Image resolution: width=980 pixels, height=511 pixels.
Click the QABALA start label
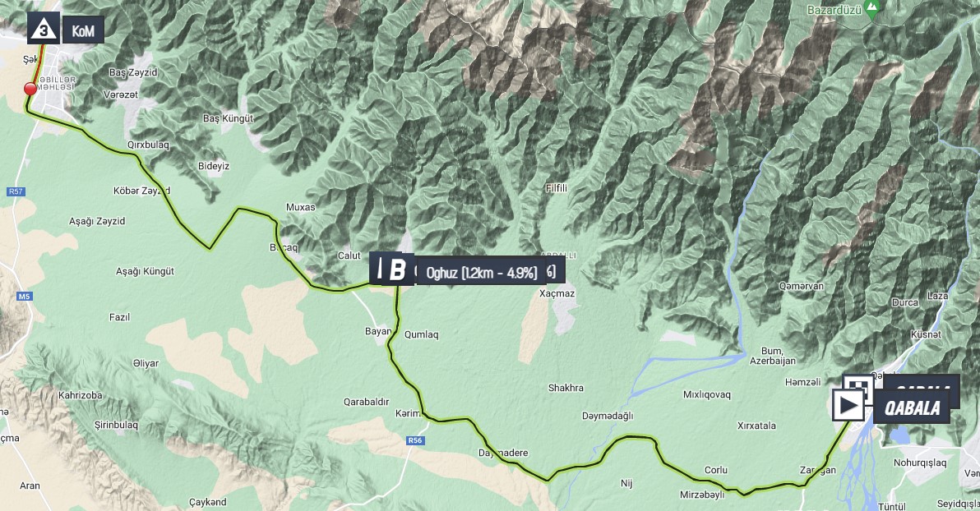pos(912,407)
